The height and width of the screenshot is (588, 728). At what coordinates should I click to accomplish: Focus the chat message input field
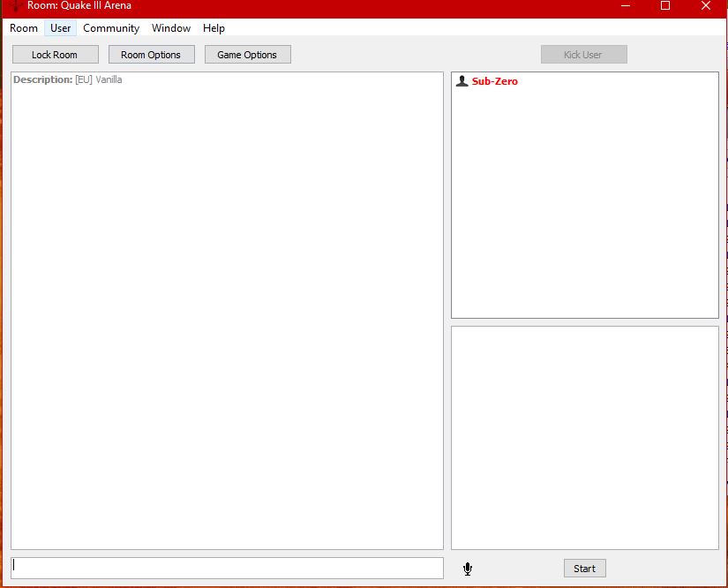pyautogui.click(x=227, y=568)
